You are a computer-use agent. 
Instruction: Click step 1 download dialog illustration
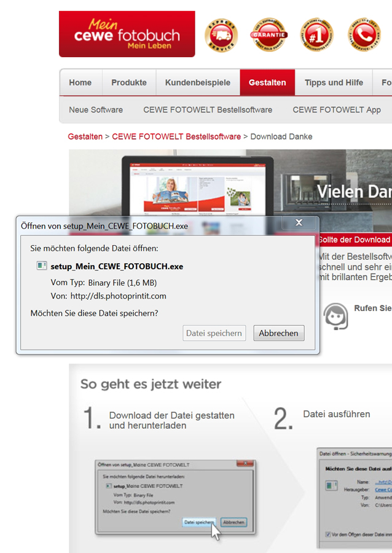pos(175,498)
